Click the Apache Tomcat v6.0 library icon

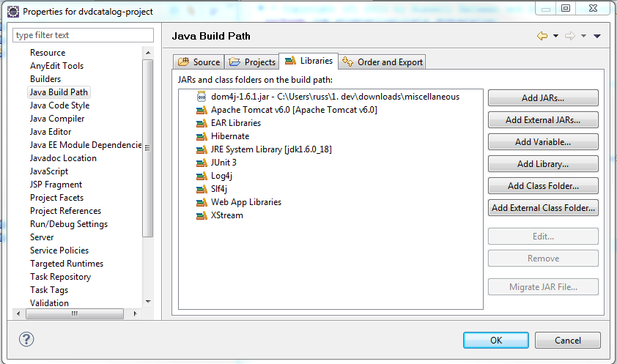coord(202,110)
